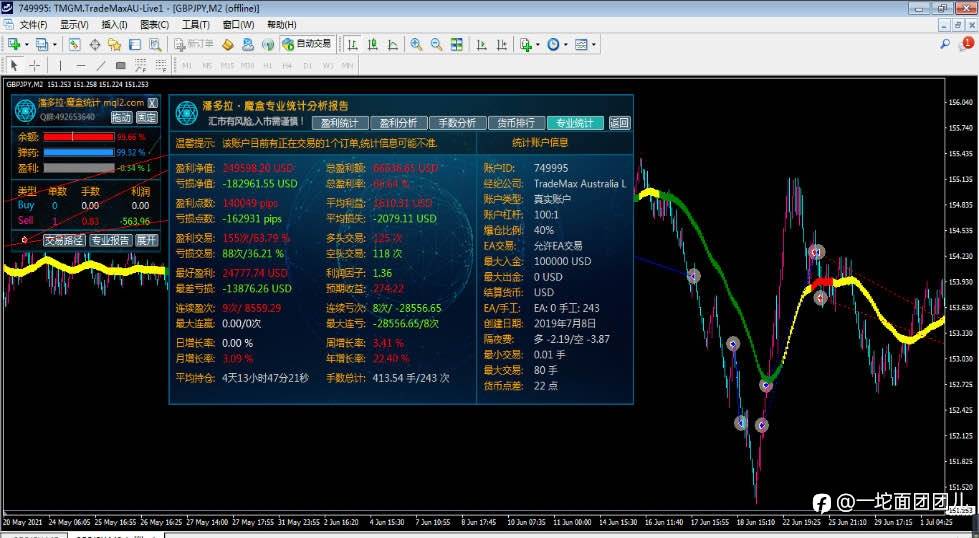979x538 pixels.
Task: Select the arrow cursor tool
Action: click(x=14, y=65)
